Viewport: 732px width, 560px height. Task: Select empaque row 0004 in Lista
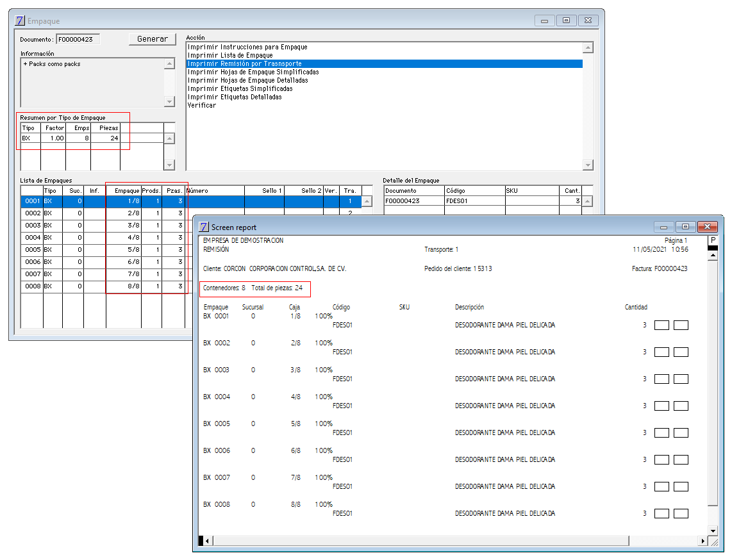tap(107, 238)
